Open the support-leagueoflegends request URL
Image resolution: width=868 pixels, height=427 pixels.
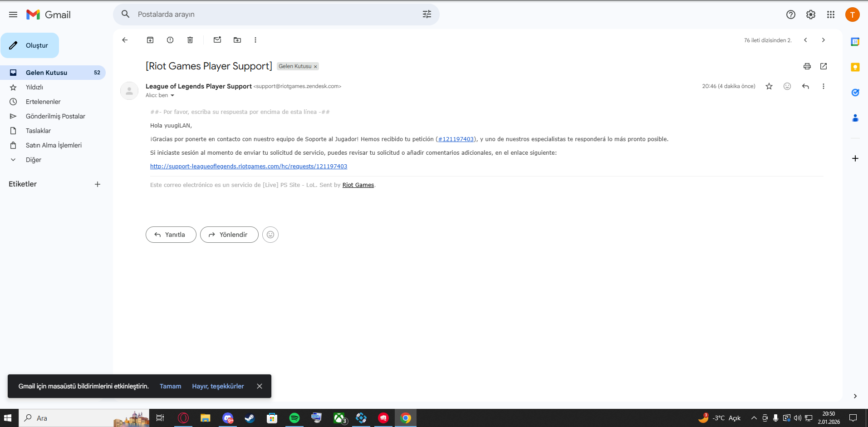pyautogui.click(x=249, y=167)
